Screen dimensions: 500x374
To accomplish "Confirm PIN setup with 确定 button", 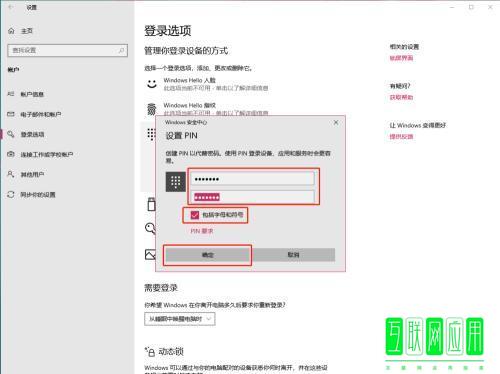I will click(x=207, y=255).
